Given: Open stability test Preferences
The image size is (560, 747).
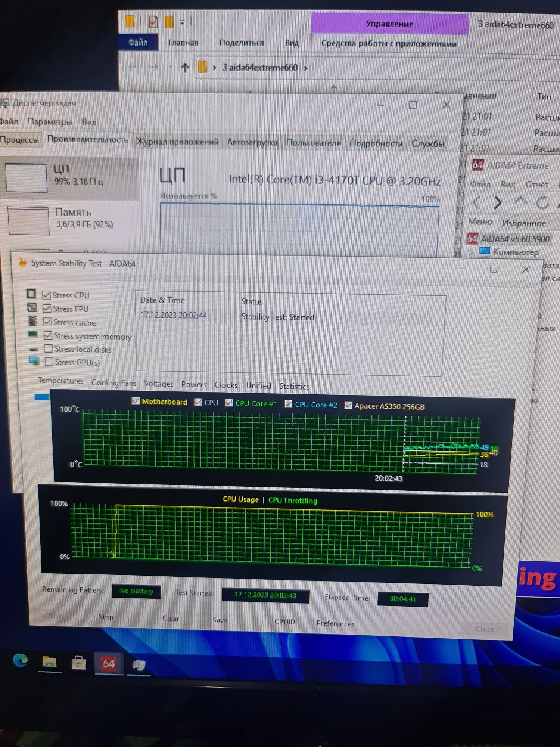Looking at the screenshot, I should [x=335, y=623].
